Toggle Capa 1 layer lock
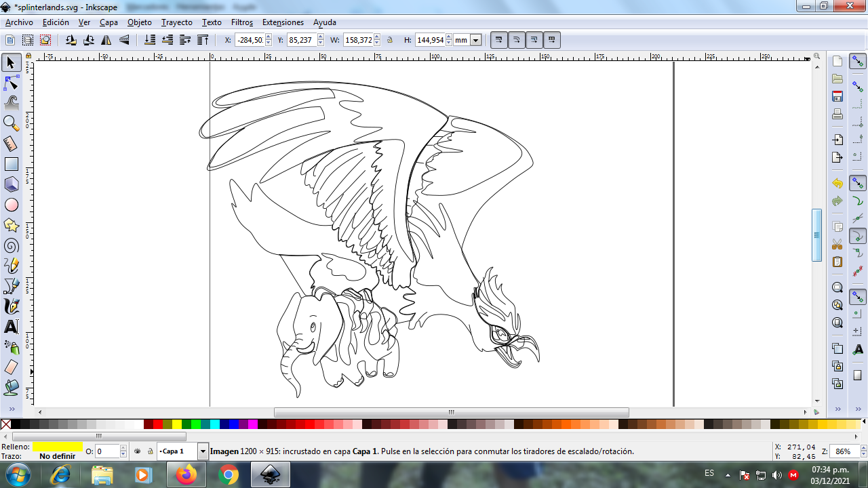The height and width of the screenshot is (488, 868). 150,451
